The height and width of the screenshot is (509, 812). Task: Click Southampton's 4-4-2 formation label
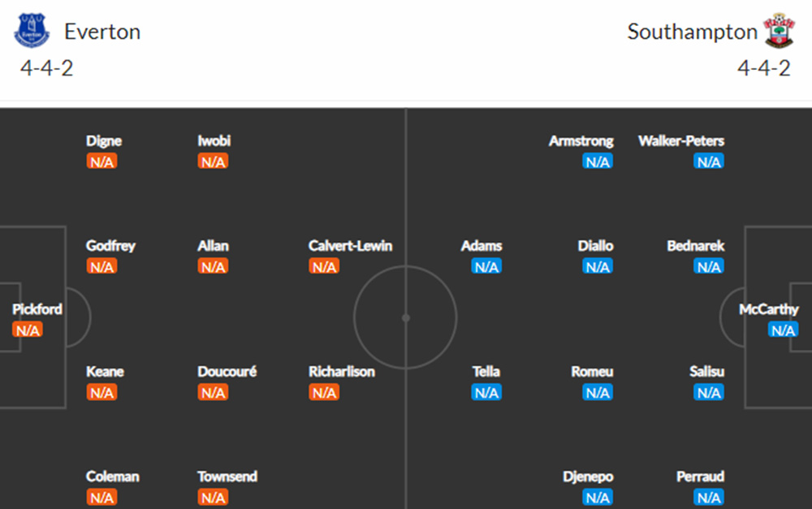763,68
